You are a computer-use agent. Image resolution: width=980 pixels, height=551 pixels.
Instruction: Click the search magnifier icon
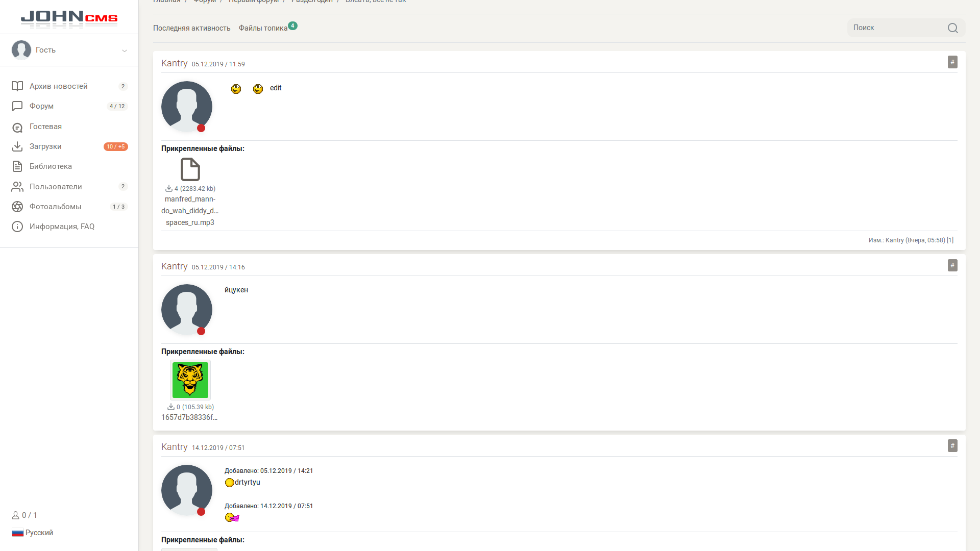(952, 28)
